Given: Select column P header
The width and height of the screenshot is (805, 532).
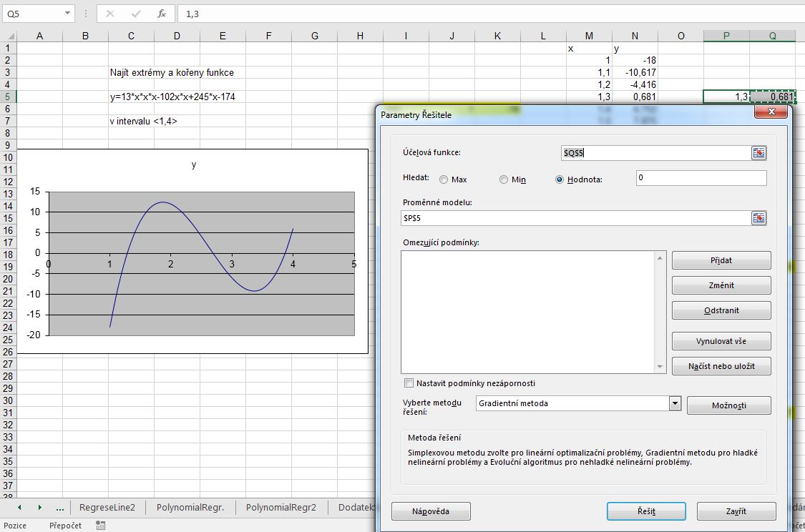Looking at the screenshot, I should tap(726, 36).
